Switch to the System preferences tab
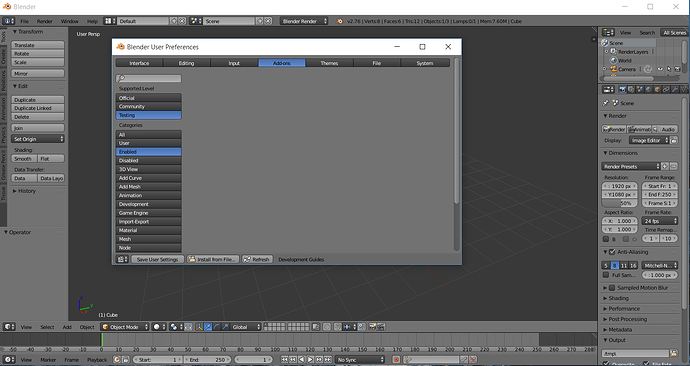This screenshot has width=690, height=366. coord(425,63)
